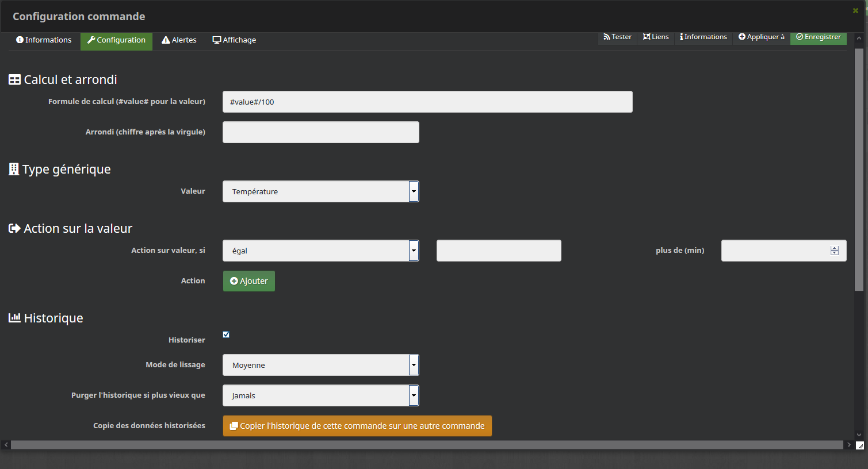
Task: Click Copier l'historique de cette commande button
Action: coord(357,426)
